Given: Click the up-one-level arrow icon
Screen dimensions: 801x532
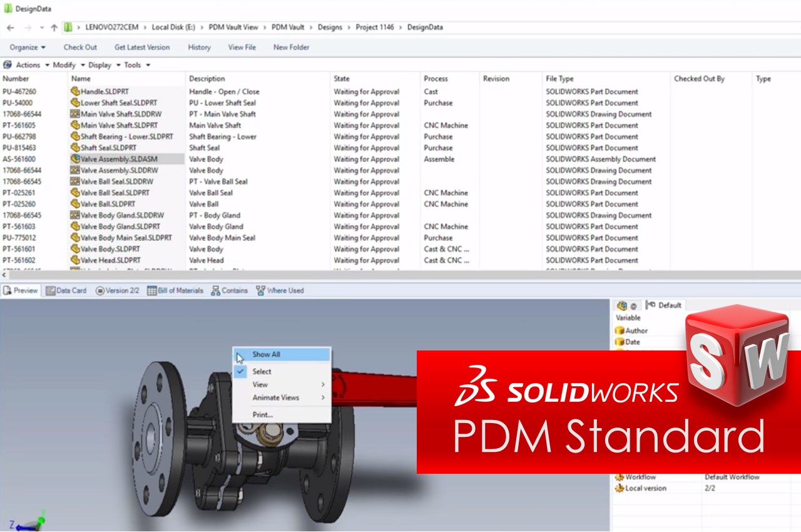Looking at the screenshot, I should coord(54,28).
